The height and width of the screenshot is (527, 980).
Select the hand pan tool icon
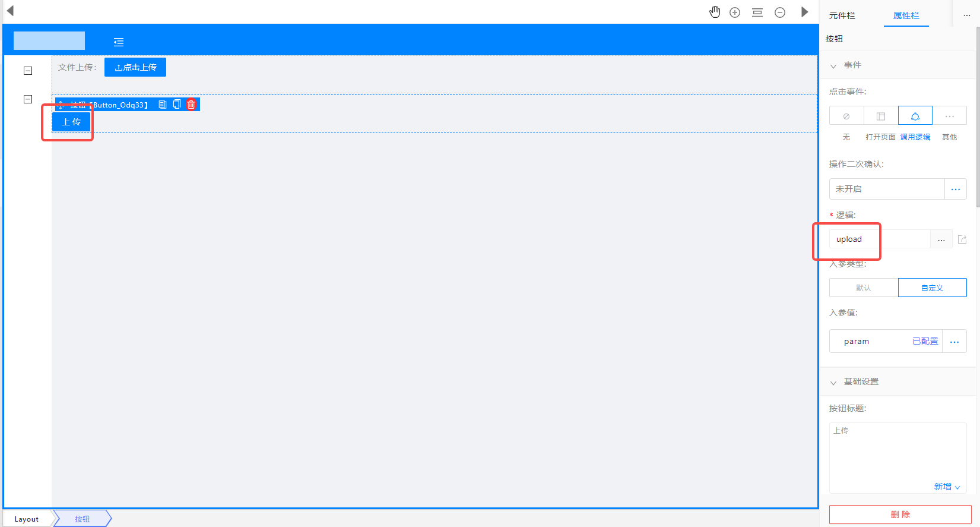[x=715, y=12]
